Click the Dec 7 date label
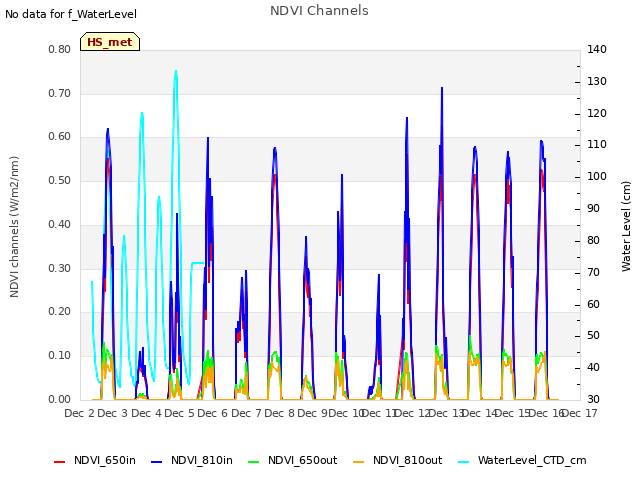The image size is (640, 480). pyautogui.click(x=246, y=413)
